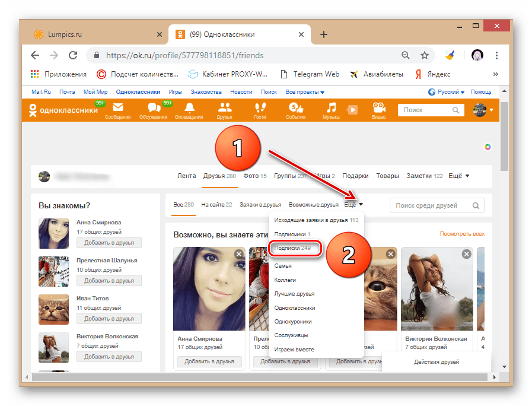Open the Chrome profile avatar

click(x=477, y=55)
